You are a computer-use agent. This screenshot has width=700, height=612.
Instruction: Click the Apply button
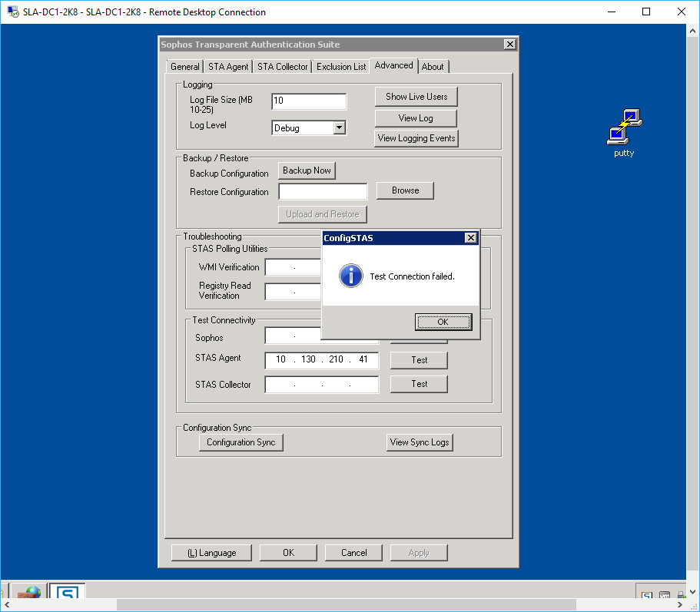(x=419, y=553)
